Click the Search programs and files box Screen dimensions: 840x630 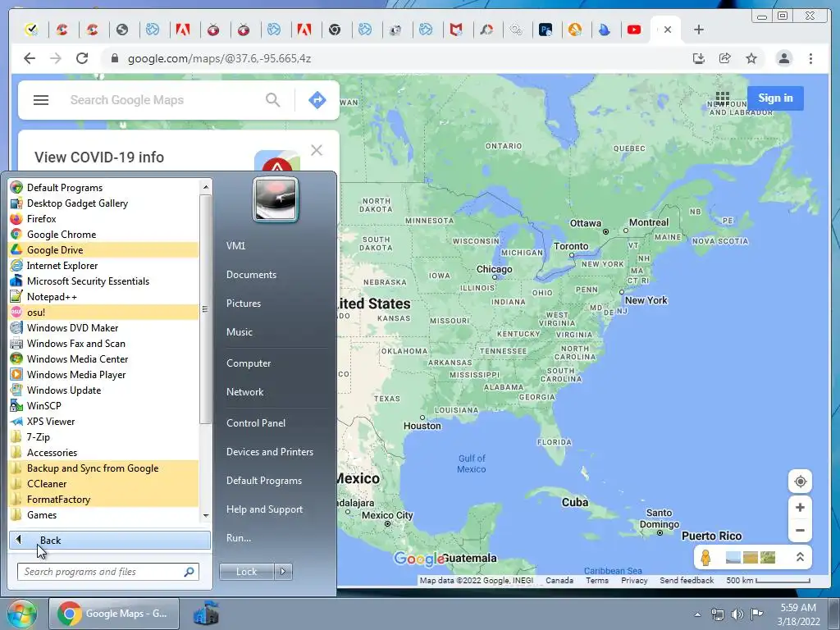(108, 572)
